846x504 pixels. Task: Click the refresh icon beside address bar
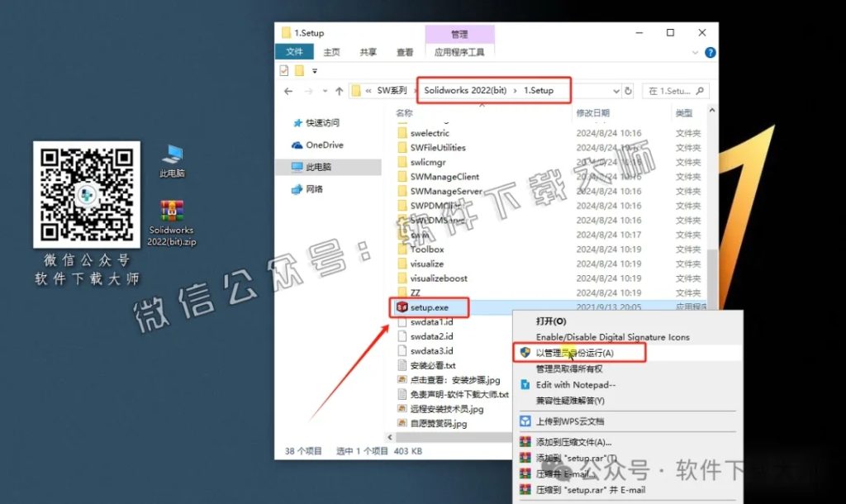coord(630,89)
